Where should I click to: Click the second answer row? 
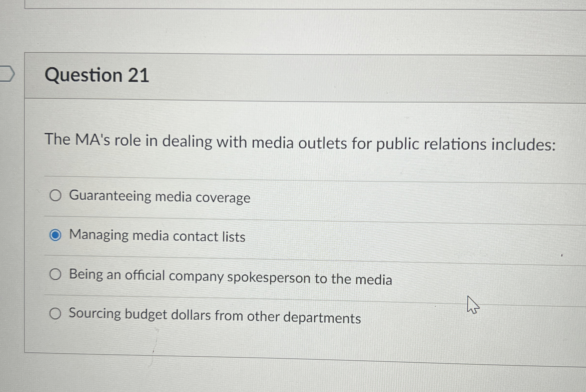click(x=157, y=236)
